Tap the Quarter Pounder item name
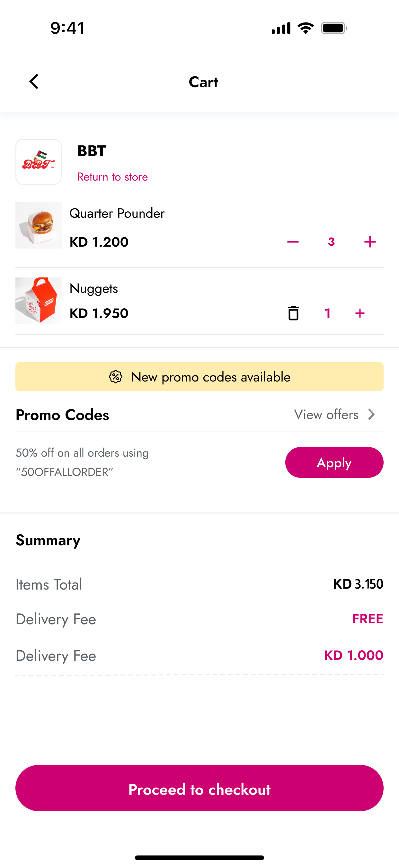 [117, 213]
